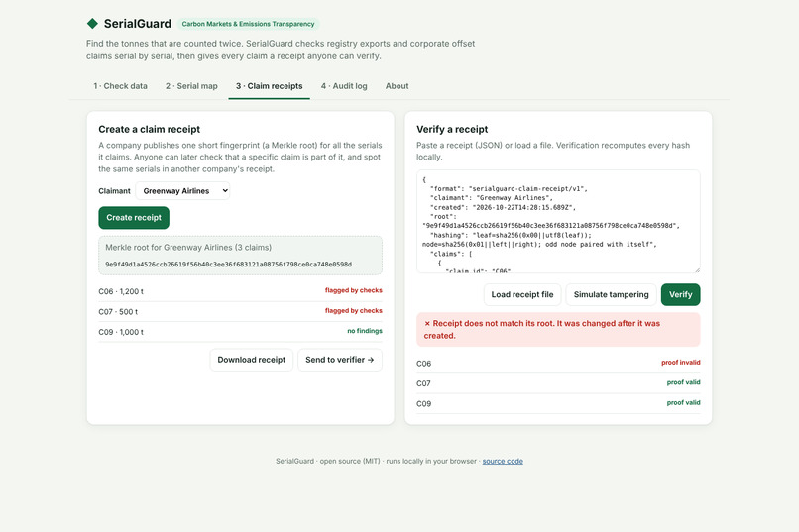This screenshot has width=799, height=532.
Task: Click the 'no findings' status label
Action: click(x=365, y=331)
